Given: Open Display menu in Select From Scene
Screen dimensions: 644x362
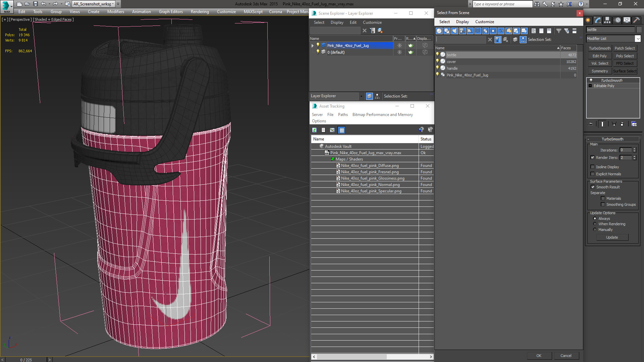Looking at the screenshot, I should pyautogui.click(x=462, y=22).
